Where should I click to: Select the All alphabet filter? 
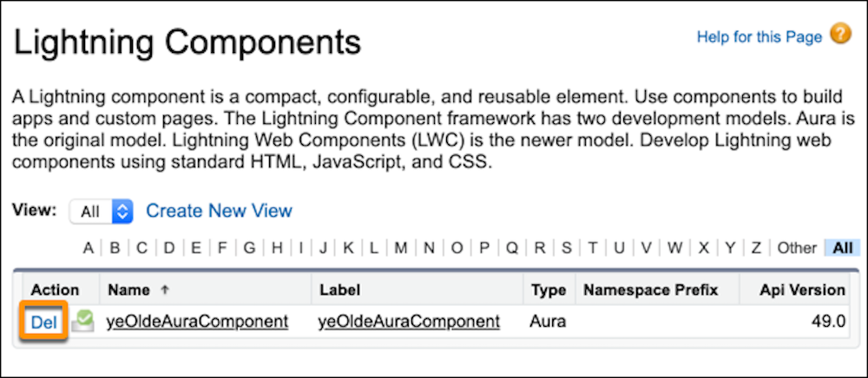[842, 248]
